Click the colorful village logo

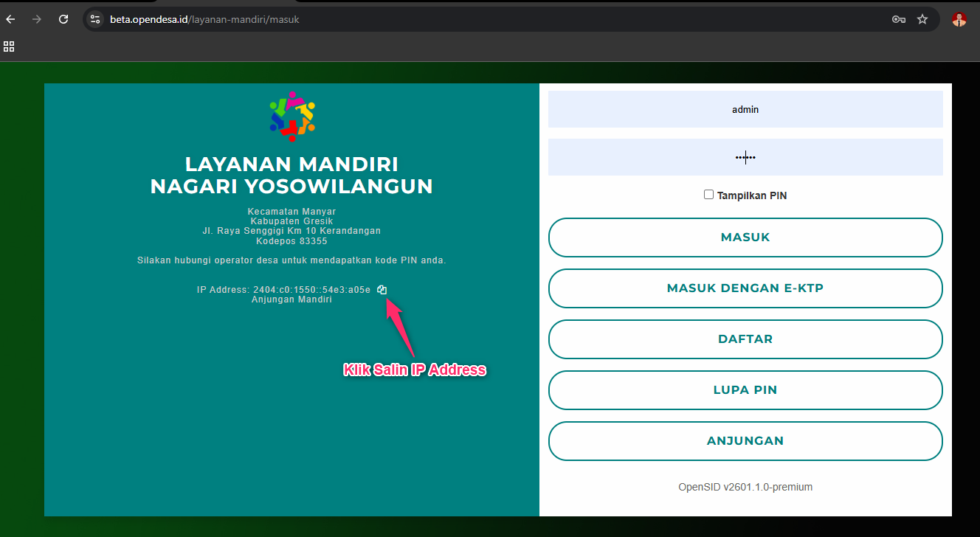click(291, 116)
